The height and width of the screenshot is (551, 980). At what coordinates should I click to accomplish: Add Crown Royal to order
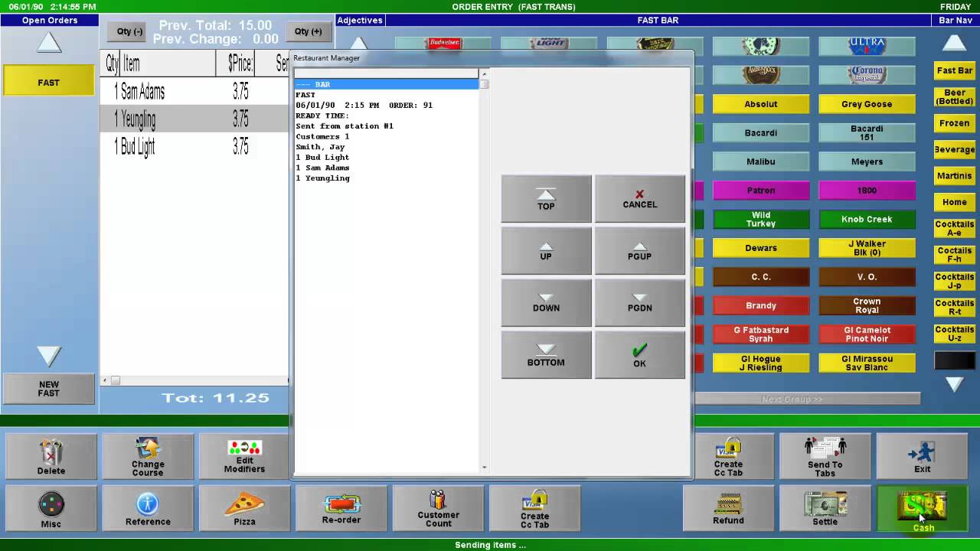coord(867,305)
